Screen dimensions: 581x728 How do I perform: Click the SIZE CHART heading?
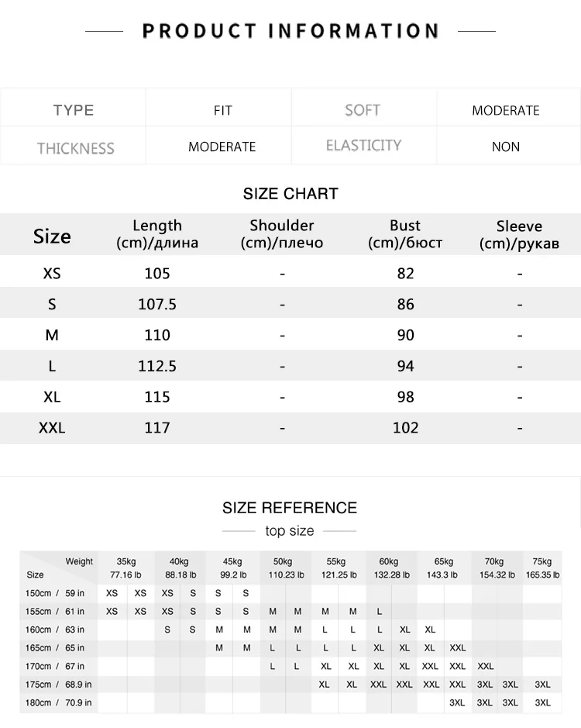(x=290, y=194)
